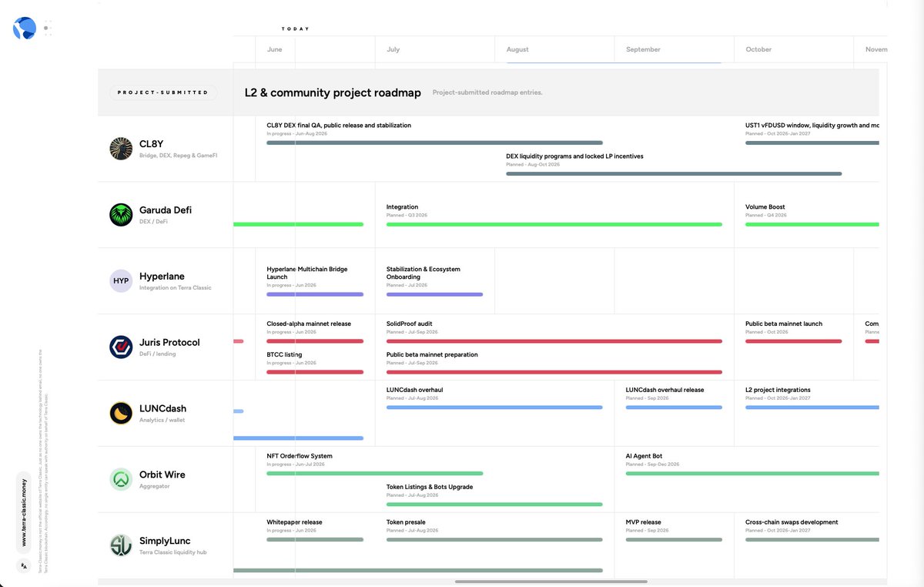Screen dimensions: 924x587
Task: Click 'Token presale' entry
Action: click(494, 530)
